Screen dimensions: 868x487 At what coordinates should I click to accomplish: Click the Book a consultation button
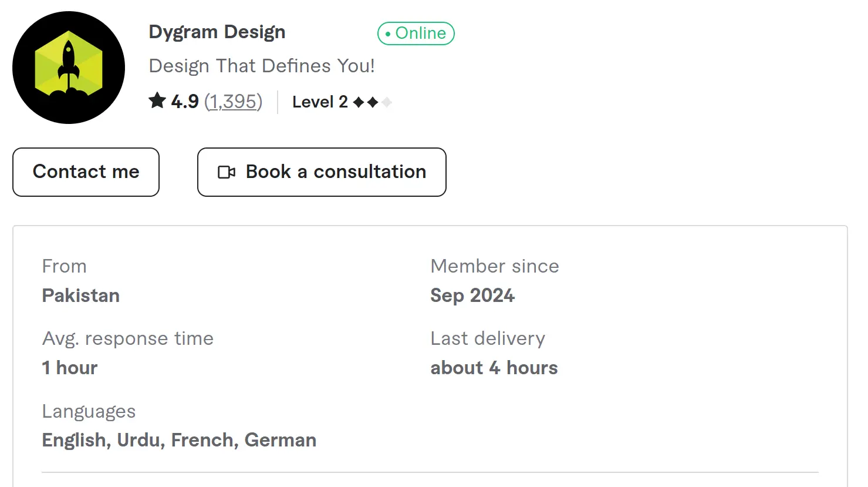tap(322, 172)
